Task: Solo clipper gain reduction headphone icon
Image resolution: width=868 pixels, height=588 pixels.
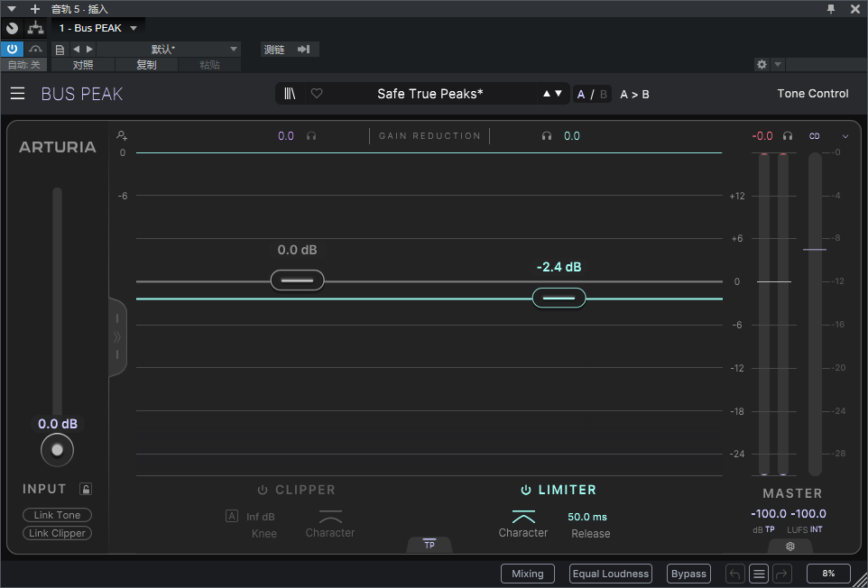Action: tap(311, 136)
